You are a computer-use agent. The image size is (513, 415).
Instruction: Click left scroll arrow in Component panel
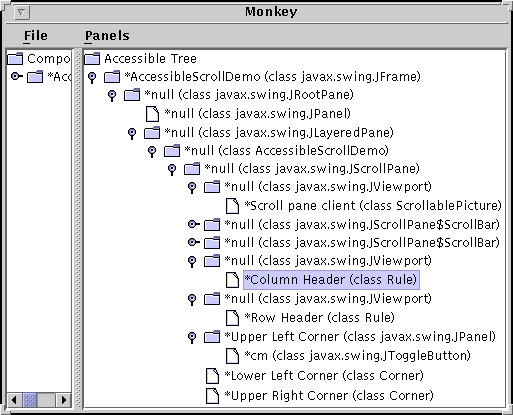(14, 400)
